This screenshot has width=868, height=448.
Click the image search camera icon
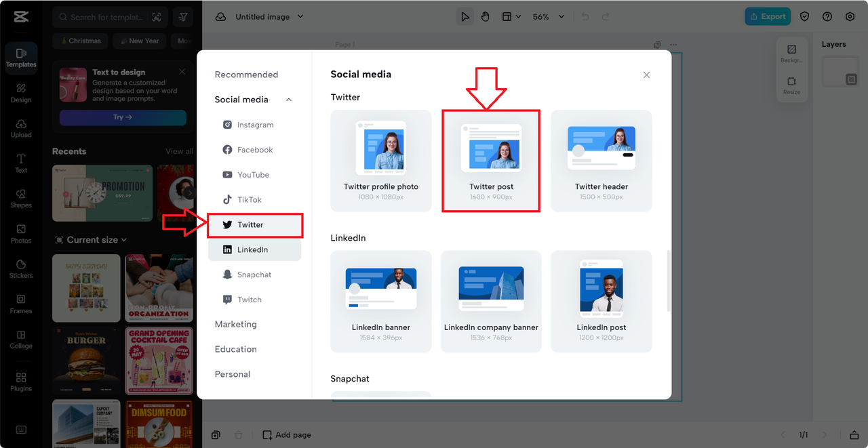click(157, 17)
